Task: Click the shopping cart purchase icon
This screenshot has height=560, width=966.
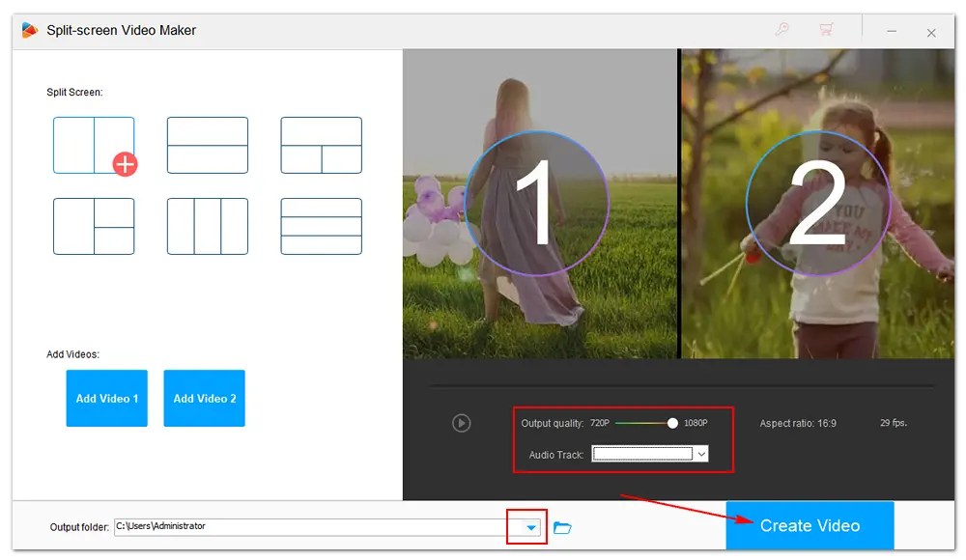Action: [826, 30]
